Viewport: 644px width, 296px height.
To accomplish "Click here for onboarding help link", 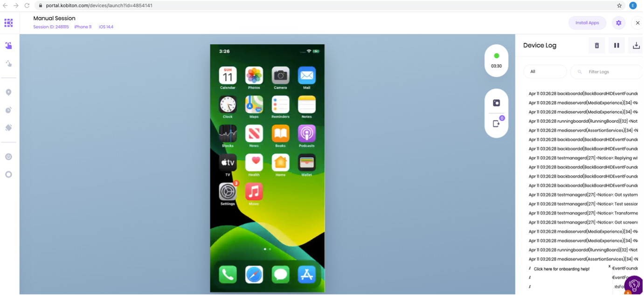I will click(x=561, y=269).
